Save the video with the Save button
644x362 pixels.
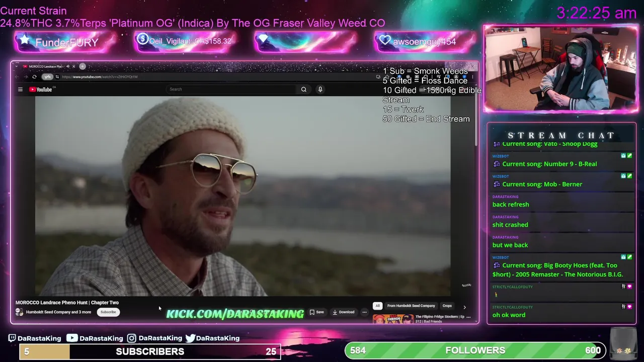pos(317,312)
